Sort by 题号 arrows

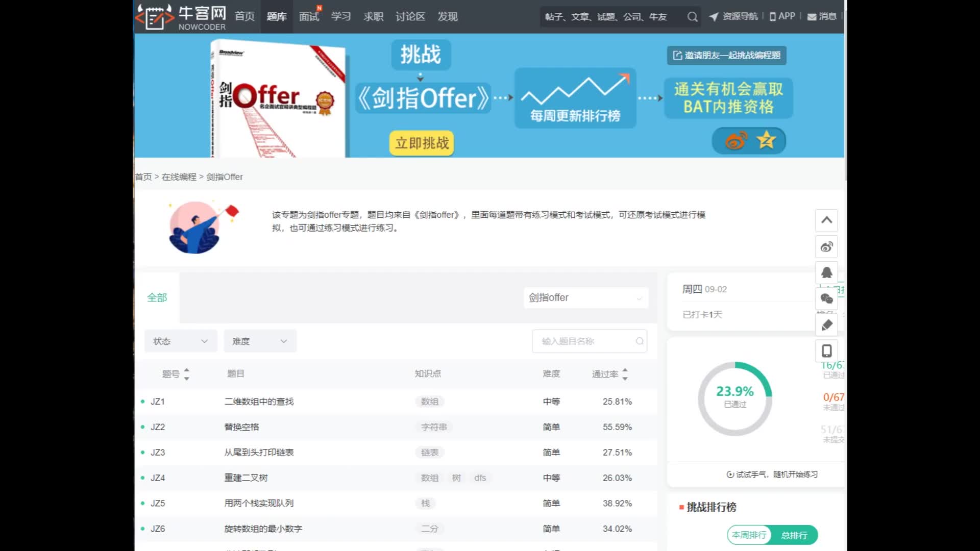tap(186, 374)
